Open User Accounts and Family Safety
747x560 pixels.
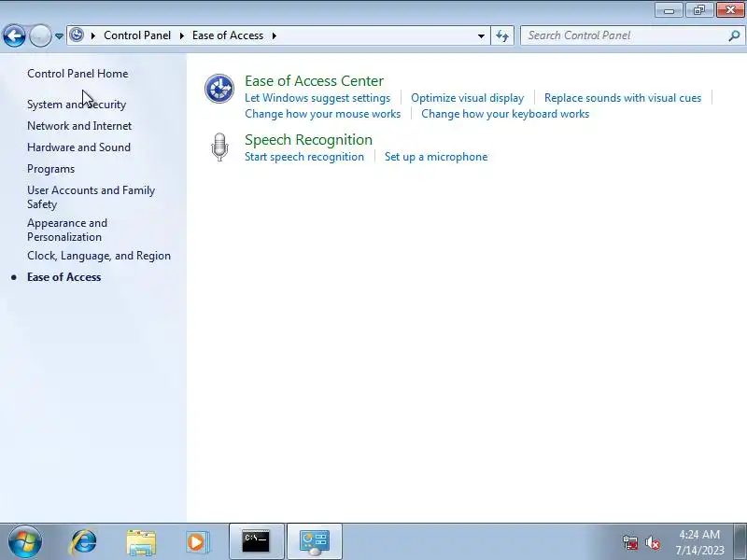click(x=91, y=197)
